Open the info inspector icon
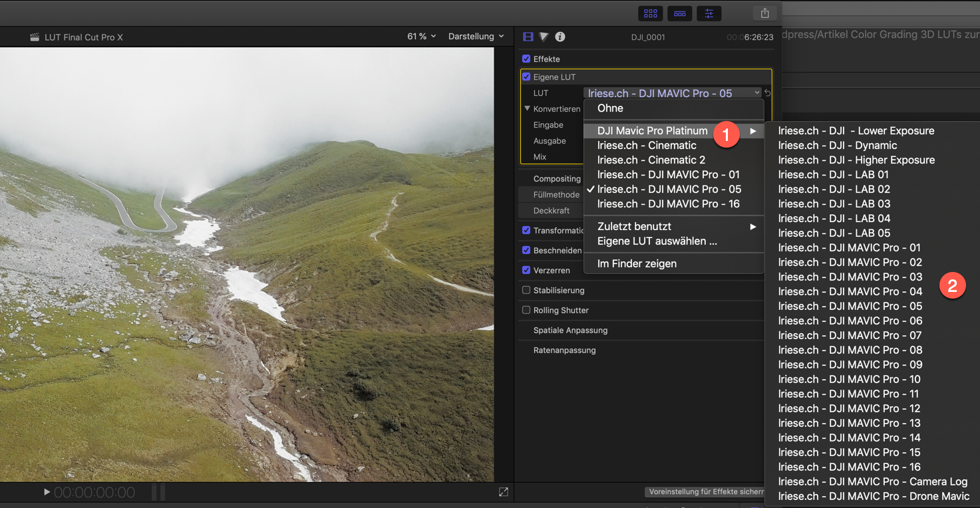 click(x=560, y=37)
